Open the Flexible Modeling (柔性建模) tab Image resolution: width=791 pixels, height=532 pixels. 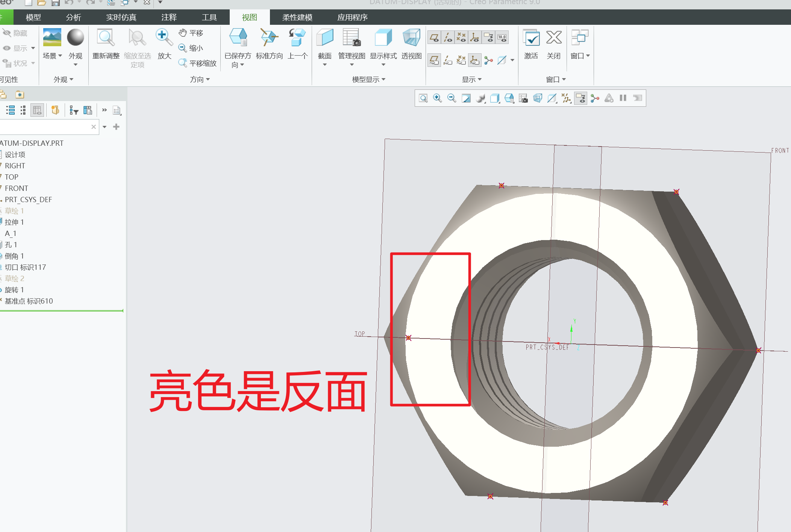[x=297, y=17]
